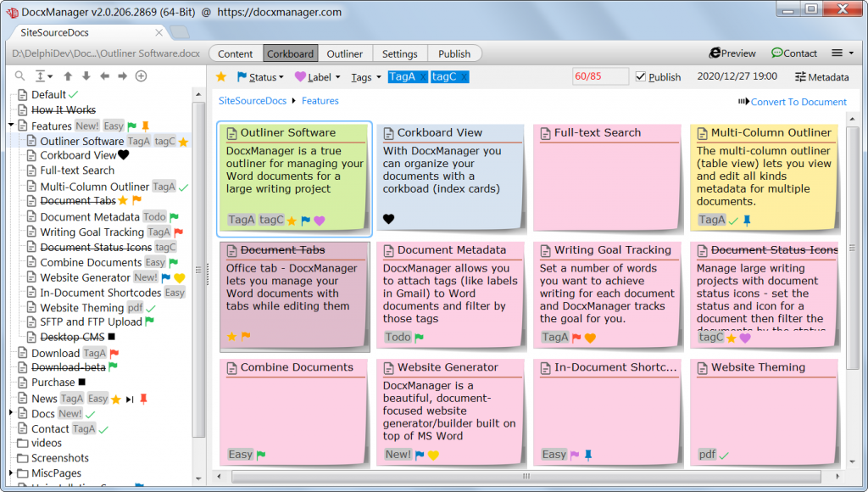The image size is (868, 492).
Task: Click the purple heart on Outliner Software card
Action: point(320,221)
